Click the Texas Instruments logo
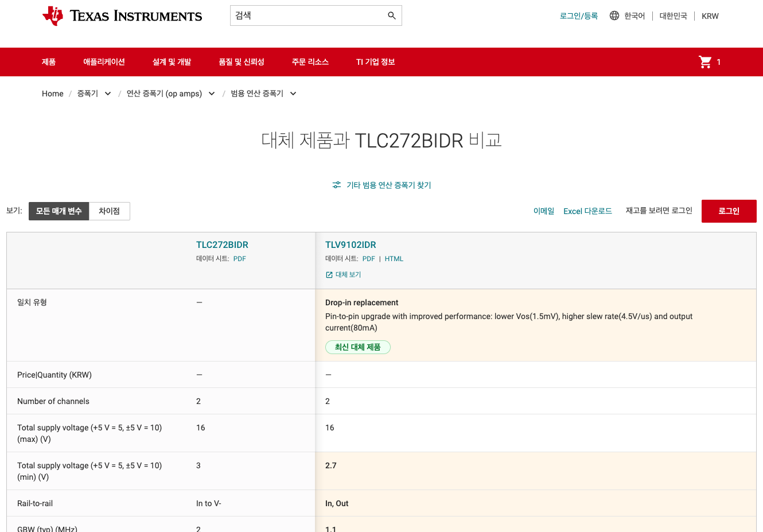The width and height of the screenshot is (763, 532). point(122,16)
